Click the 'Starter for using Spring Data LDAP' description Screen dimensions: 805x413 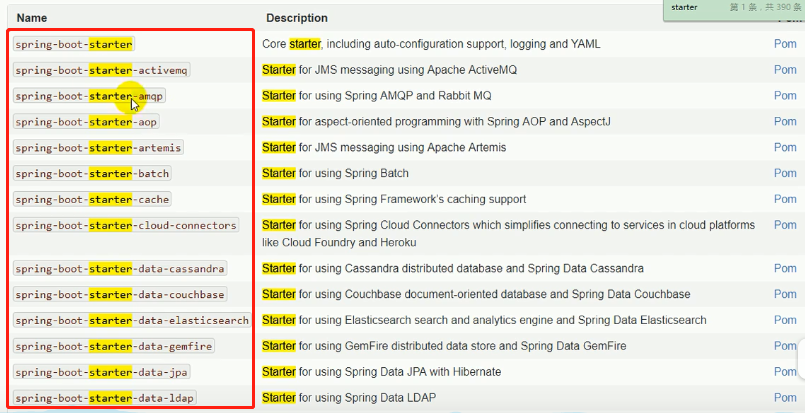click(349, 398)
